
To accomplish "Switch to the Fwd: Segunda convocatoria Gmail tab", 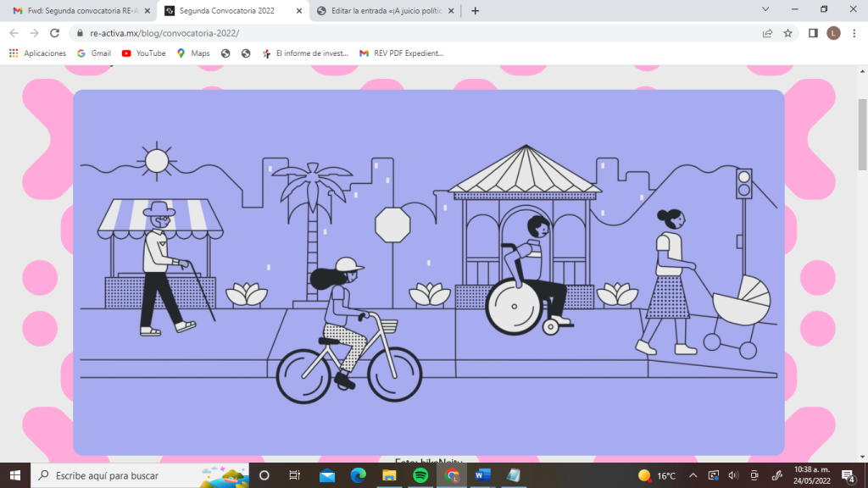I will click(x=76, y=11).
